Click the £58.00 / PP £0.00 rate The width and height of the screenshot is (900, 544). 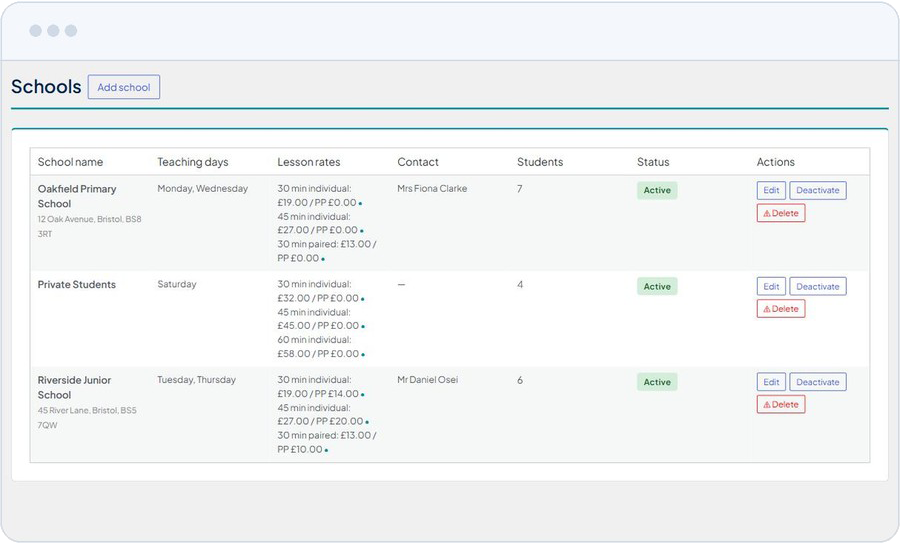pos(318,354)
